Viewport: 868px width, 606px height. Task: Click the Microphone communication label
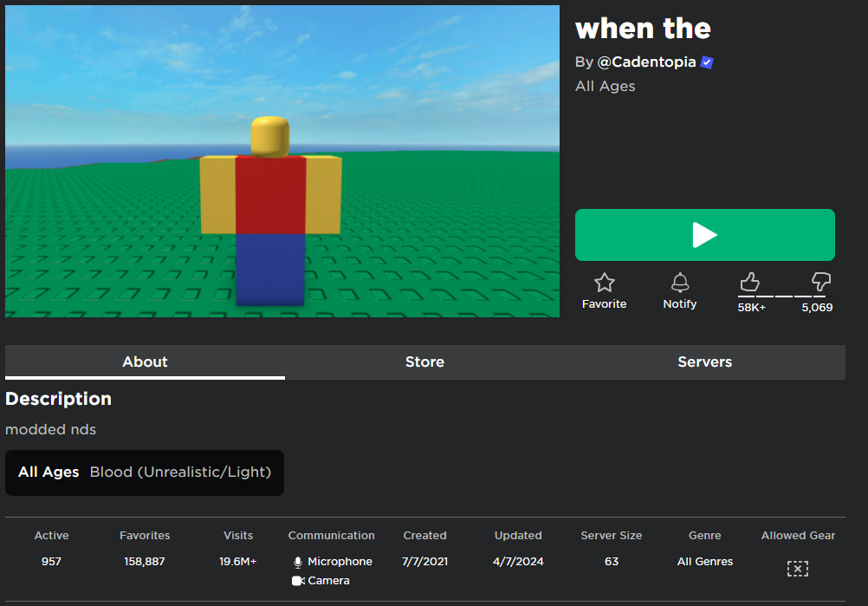[x=340, y=562]
